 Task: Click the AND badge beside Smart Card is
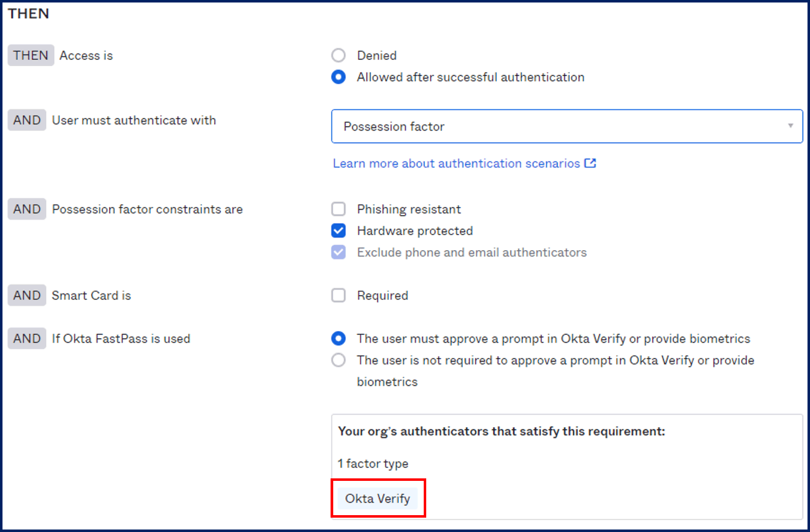click(27, 296)
